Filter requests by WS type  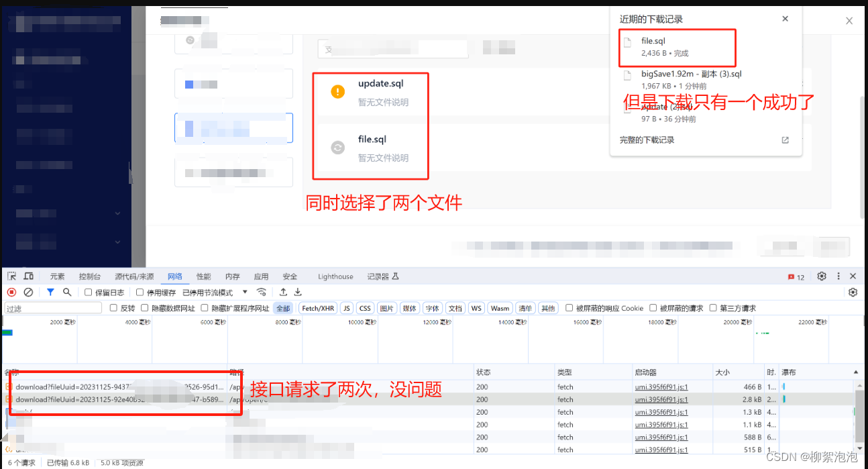pos(476,309)
